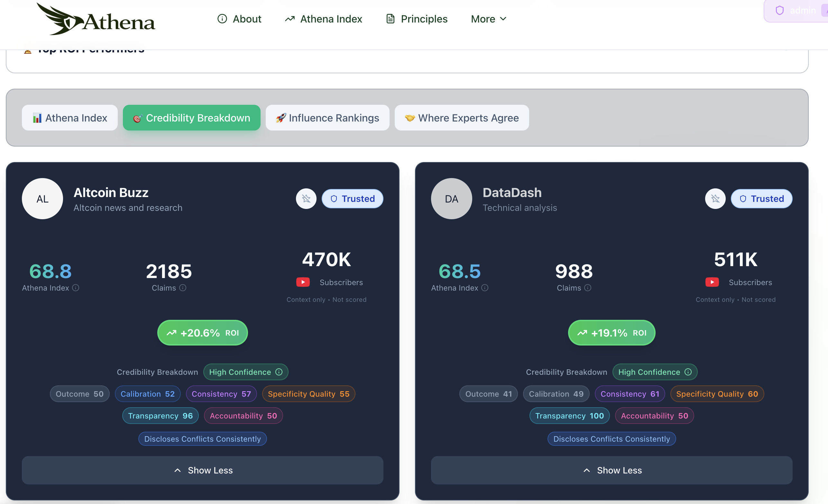Switch to Where Experts Agree tab
Image resolution: width=828 pixels, height=504 pixels.
[x=462, y=118]
